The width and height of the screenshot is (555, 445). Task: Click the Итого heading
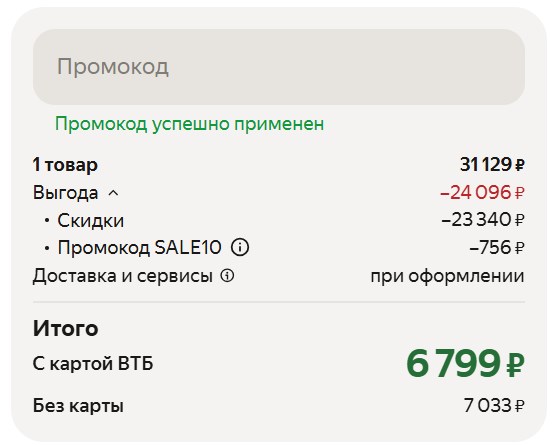65,328
